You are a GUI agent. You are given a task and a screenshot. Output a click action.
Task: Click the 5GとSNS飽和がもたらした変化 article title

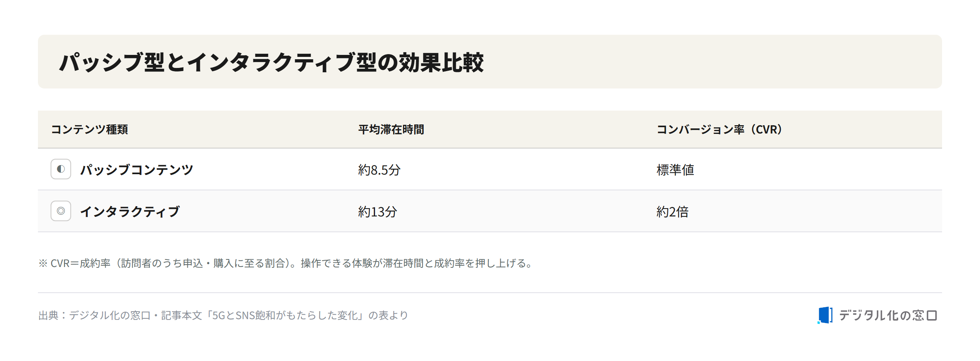(285, 315)
